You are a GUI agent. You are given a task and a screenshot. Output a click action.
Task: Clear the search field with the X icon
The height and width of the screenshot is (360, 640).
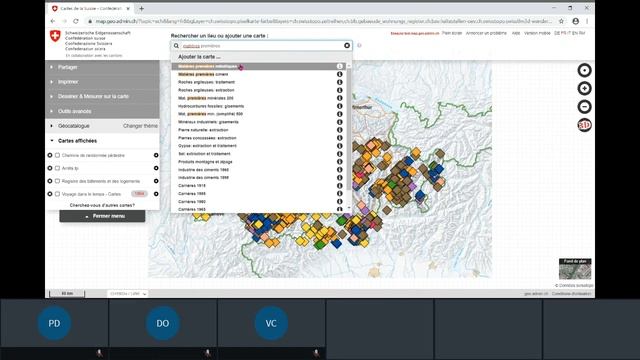pos(347,46)
